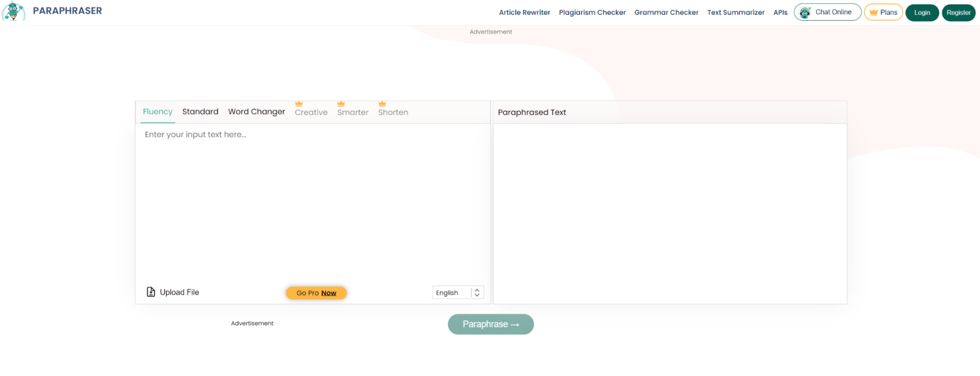
Task: Go to the Grammar Checker page
Action: 666,13
